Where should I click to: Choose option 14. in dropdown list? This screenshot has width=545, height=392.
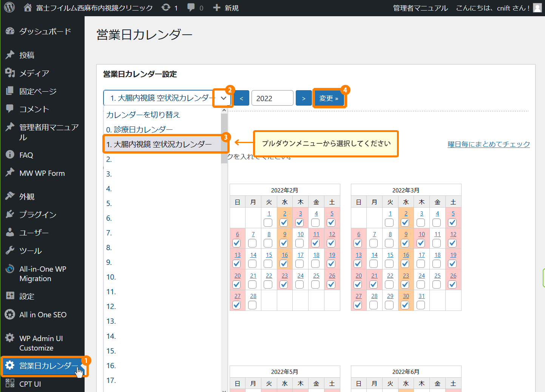pos(162,336)
